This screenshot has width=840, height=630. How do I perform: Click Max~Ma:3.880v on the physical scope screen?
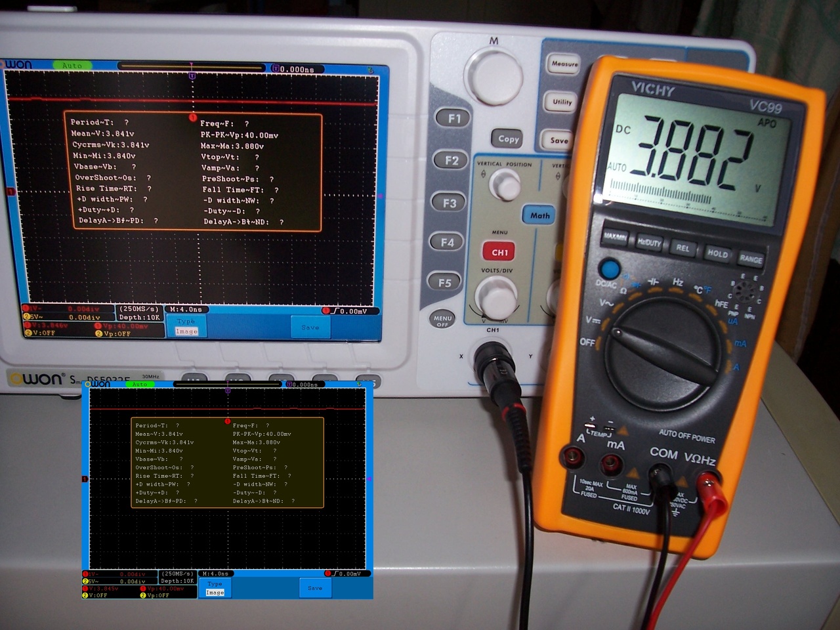[x=232, y=146]
